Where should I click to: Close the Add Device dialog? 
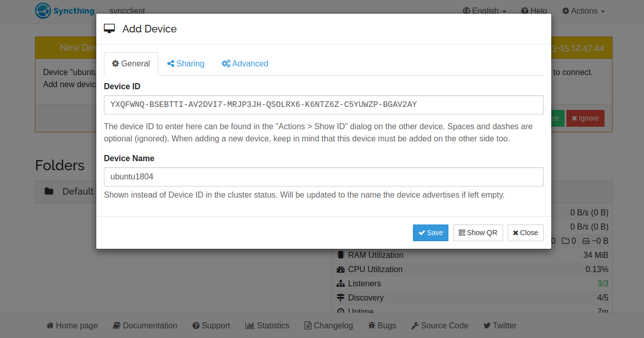[x=525, y=233]
